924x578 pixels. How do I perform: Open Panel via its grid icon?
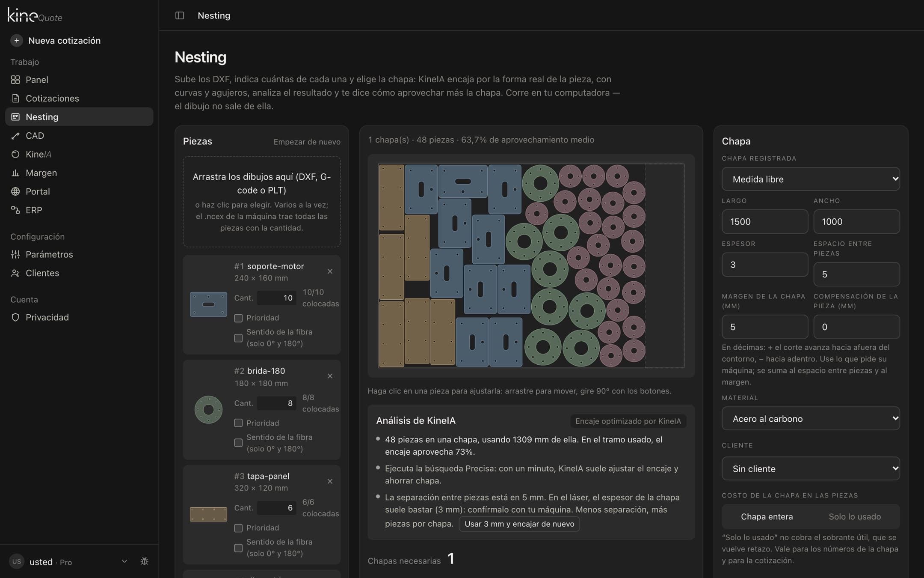[15, 80]
